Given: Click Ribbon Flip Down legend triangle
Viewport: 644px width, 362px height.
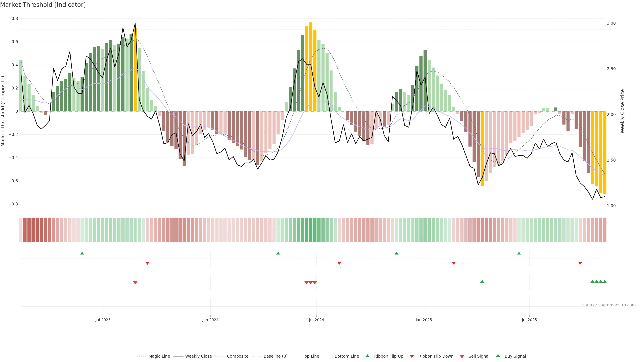Looking at the screenshot, I should tap(412, 356).
